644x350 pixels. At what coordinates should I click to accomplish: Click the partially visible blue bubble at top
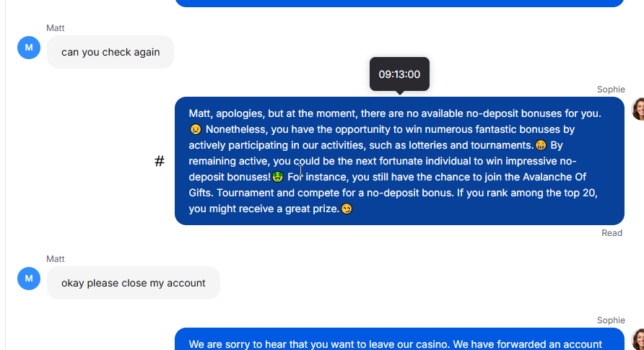click(400, 4)
